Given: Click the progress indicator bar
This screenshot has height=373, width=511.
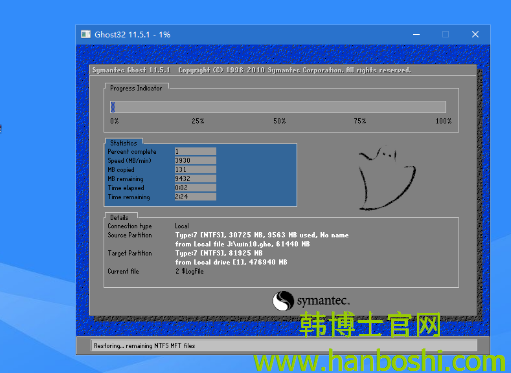Looking at the screenshot, I should [278, 107].
